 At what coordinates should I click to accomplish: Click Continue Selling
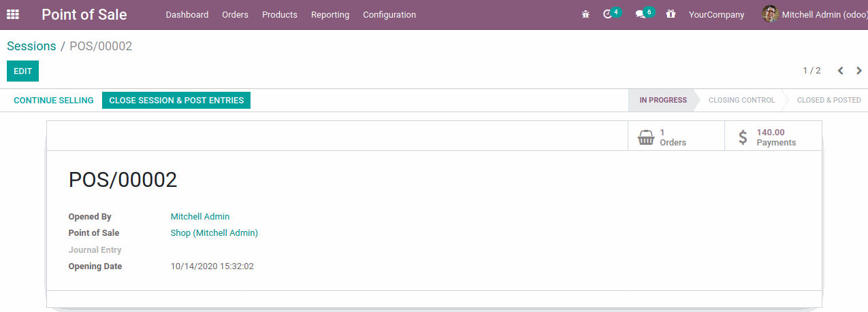click(x=54, y=101)
